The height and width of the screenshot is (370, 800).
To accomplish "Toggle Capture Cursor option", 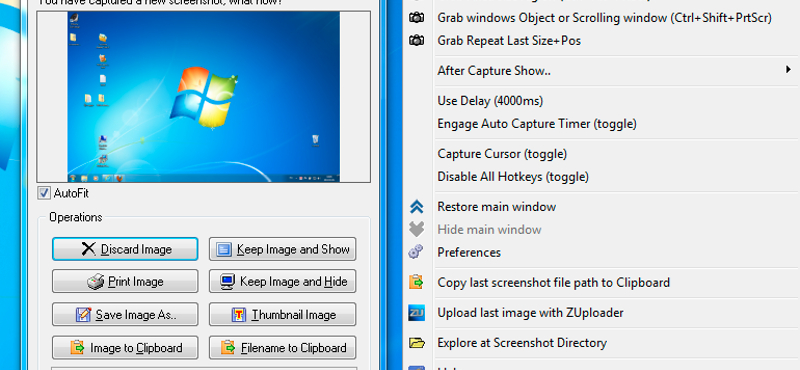I will (x=502, y=154).
